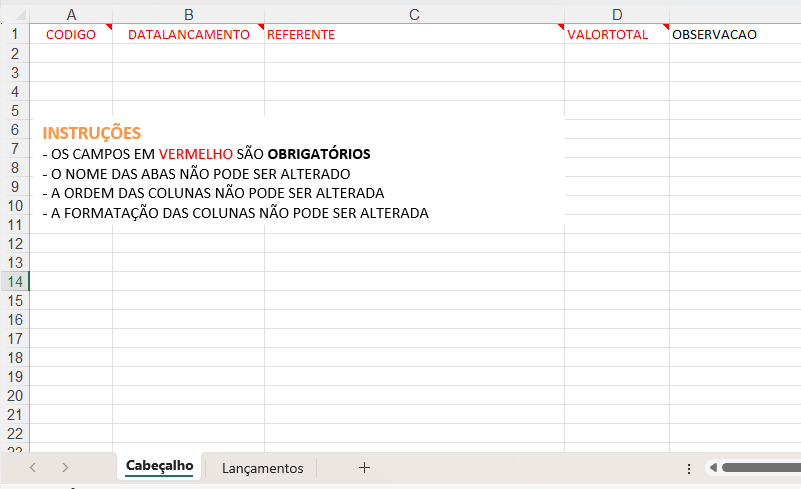Select row 1 header

coord(15,34)
